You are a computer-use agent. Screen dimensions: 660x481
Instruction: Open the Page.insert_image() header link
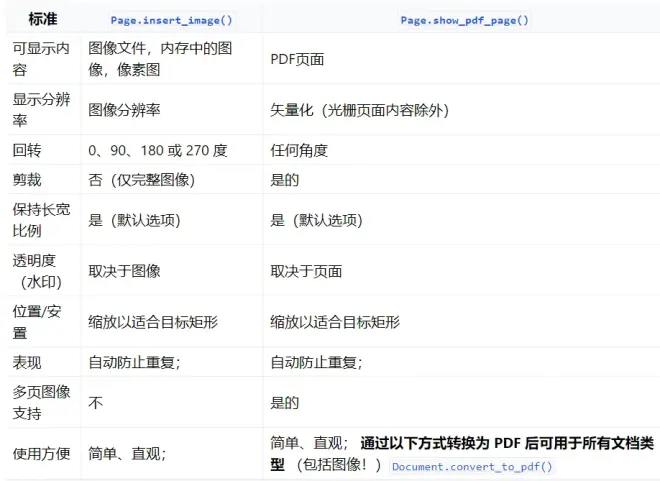[x=171, y=20]
